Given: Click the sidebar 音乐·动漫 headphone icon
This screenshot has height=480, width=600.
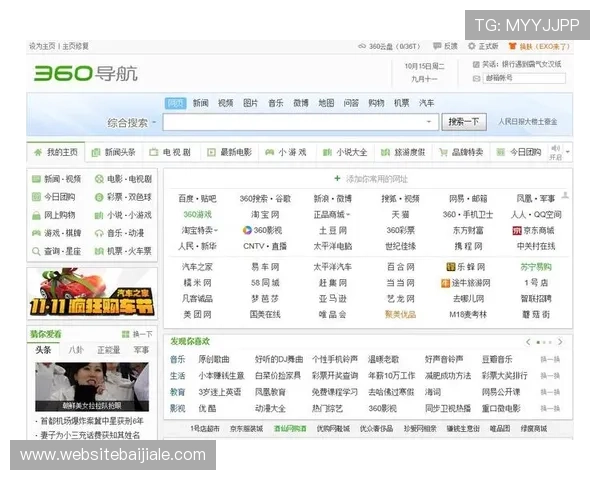Looking at the screenshot, I should click(99, 233).
